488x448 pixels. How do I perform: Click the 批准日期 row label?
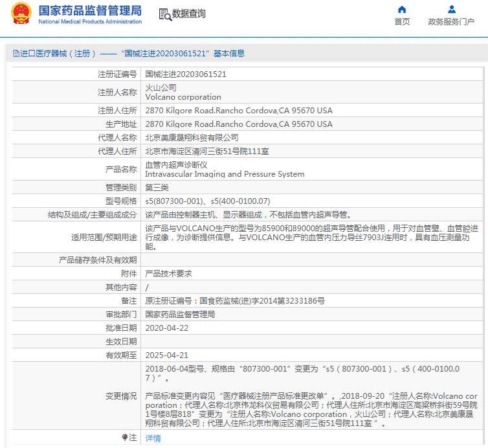pyautogui.click(x=121, y=328)
